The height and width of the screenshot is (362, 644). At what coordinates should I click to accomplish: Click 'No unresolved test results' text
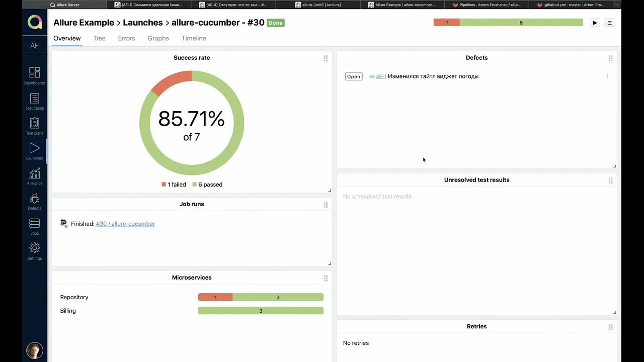point(377,197)
